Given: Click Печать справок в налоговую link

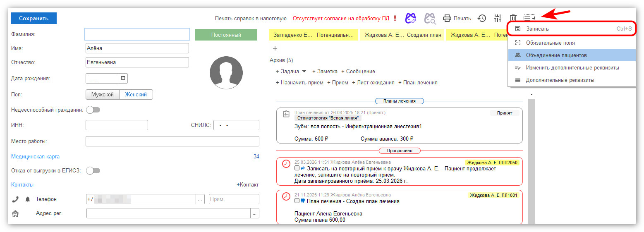Looking at the screenshot, I should tap(251, 18).
